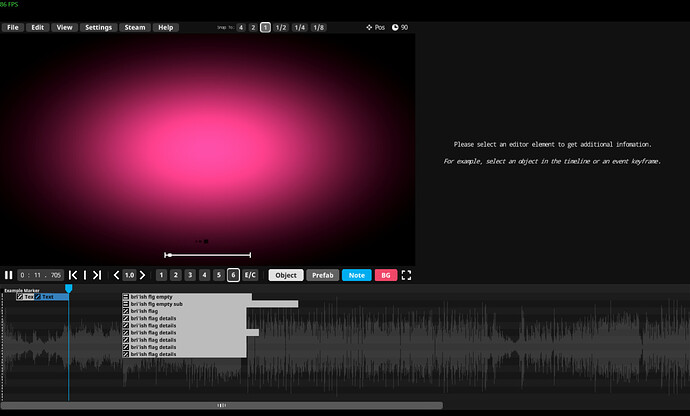This screenshot has width=690, height=416.
Task: Click the pink BG button
Action: pyautogui.click(x=385, y=275)
